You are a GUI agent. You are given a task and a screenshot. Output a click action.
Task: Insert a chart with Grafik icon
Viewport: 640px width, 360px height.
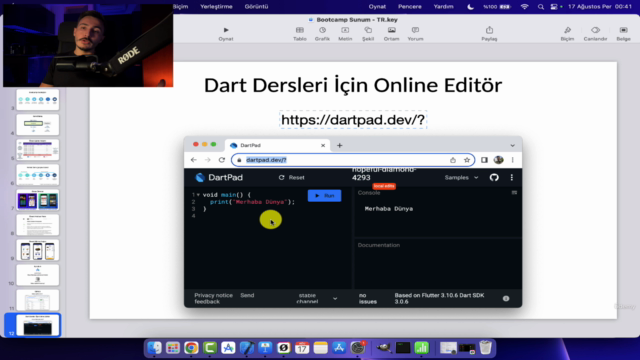click(322, 33)
